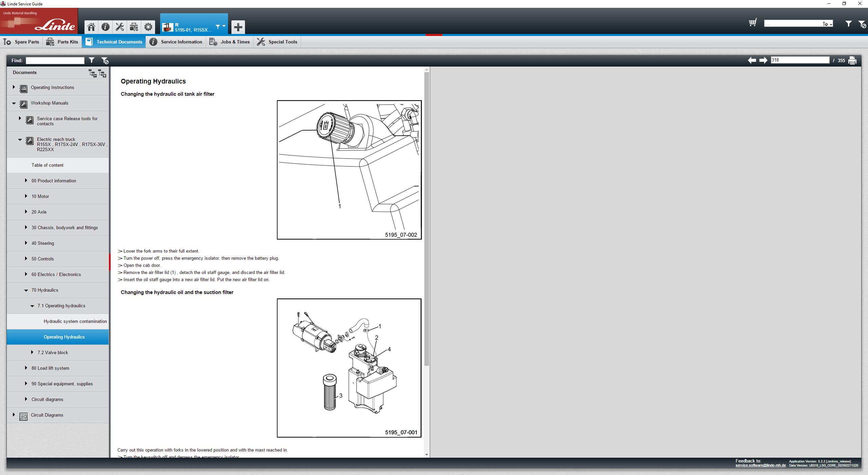Open the wrench and screwdriver tools icon
Image resolution: width=868 pixels, height=475 pixels.
coord(119,27)
